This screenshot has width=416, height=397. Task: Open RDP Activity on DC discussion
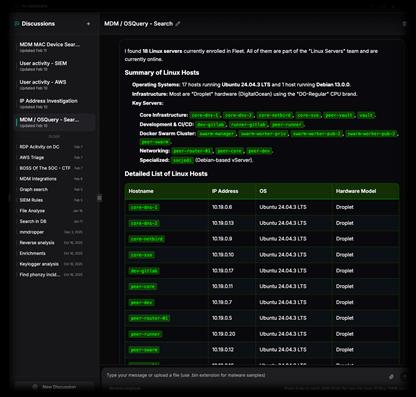click(x=51, y=147)
